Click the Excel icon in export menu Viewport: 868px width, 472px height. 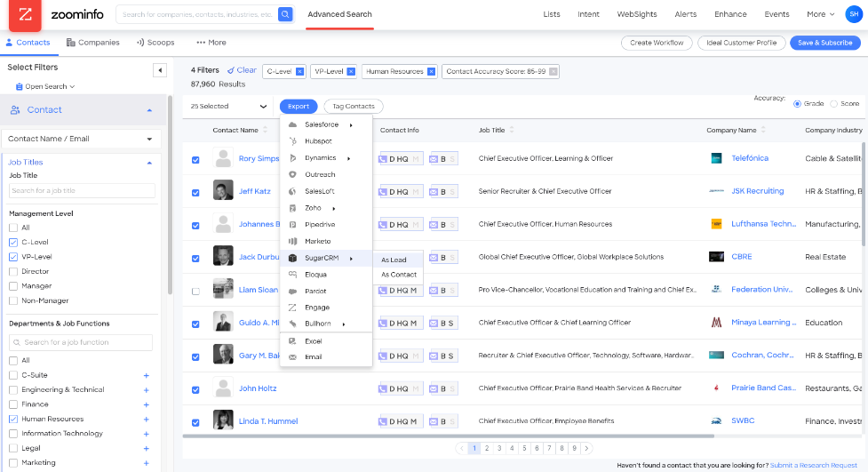click(x=293, y=341)
